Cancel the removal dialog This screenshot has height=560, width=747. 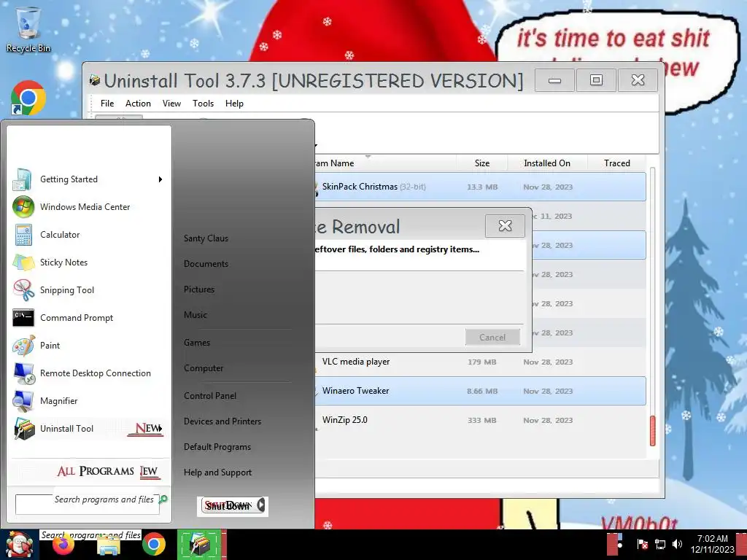(492, 337)
